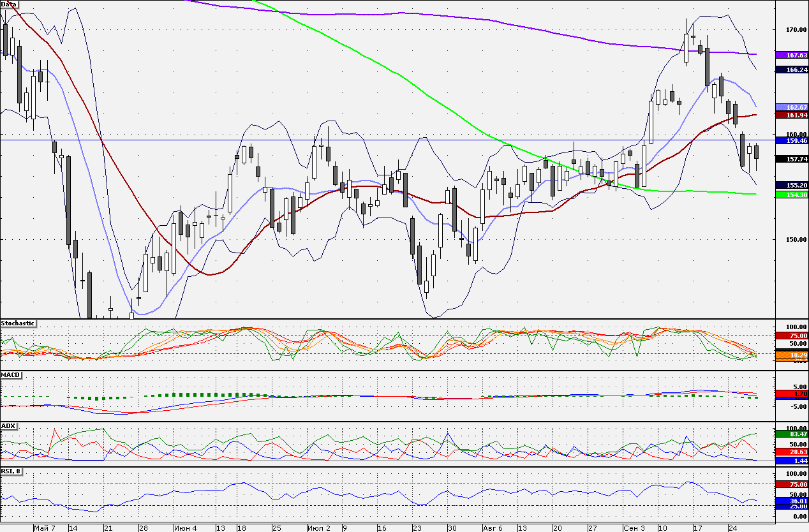Select the 30 date label
Image resolution: width=809 pixels, height=532 pixels.
pyautogui.click(x=452, y=528)
